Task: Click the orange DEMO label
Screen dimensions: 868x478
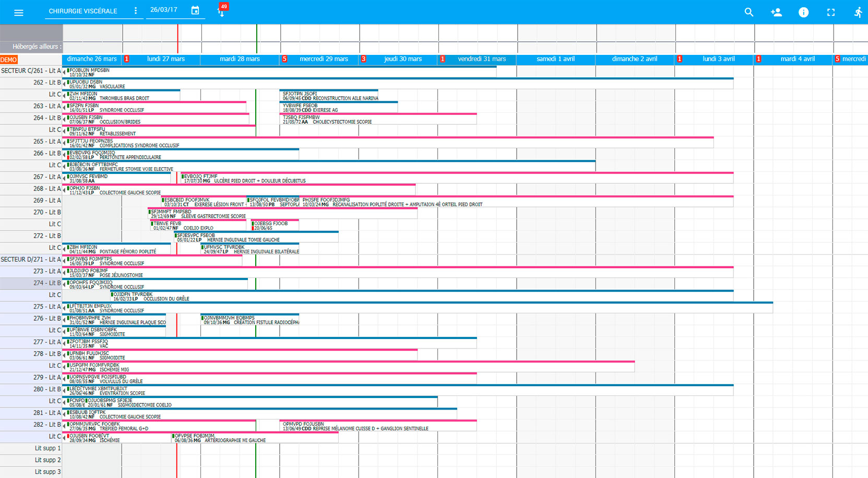Action: pyautogui.click(x=9, y=60)
